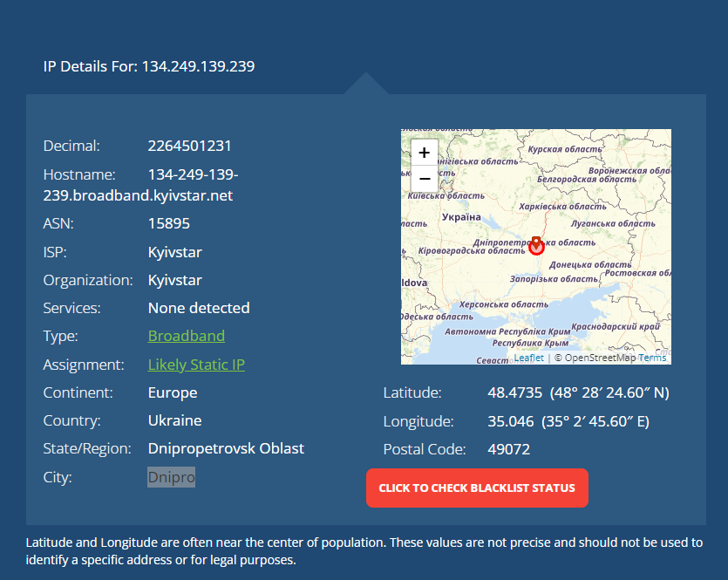
Task: Click the ASN value 15895
Action: pos(168,223)
